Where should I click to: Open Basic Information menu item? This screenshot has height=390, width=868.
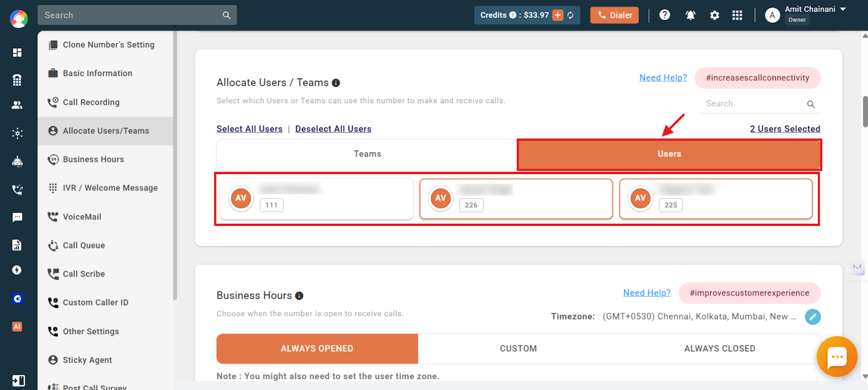(106, 73)
